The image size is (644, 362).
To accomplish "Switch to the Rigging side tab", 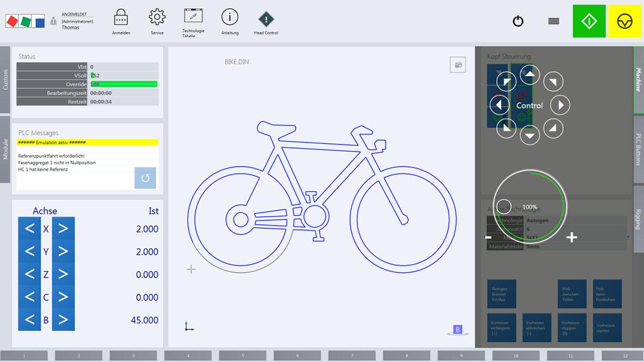I will tap(639, 219).
